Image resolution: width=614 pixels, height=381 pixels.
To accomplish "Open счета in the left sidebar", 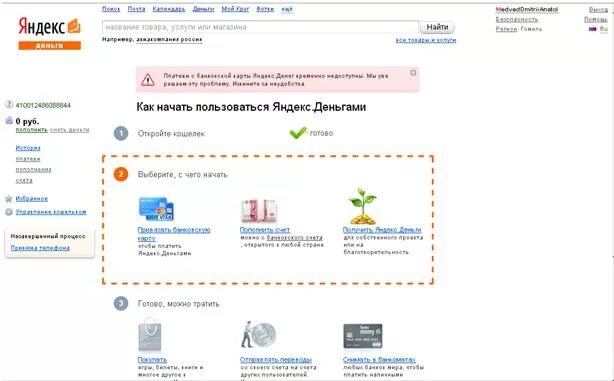I will tap(24, 181).
